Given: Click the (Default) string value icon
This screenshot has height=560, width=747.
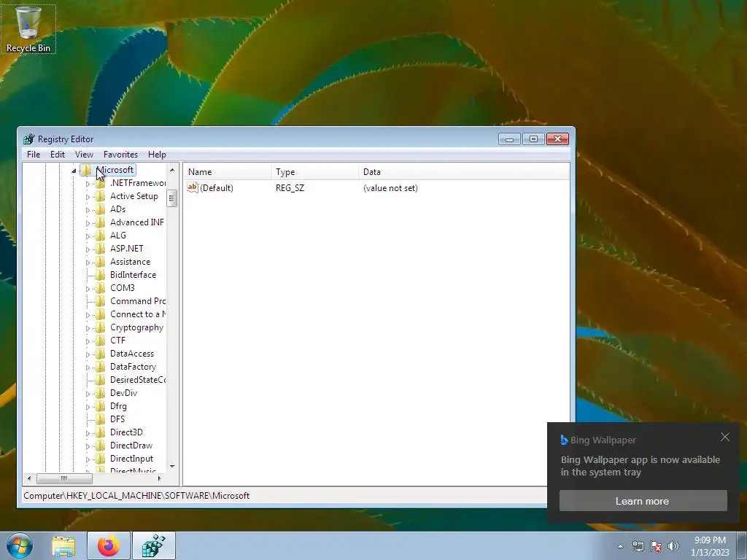Looking at the screenshot, I should click(193, 187).
